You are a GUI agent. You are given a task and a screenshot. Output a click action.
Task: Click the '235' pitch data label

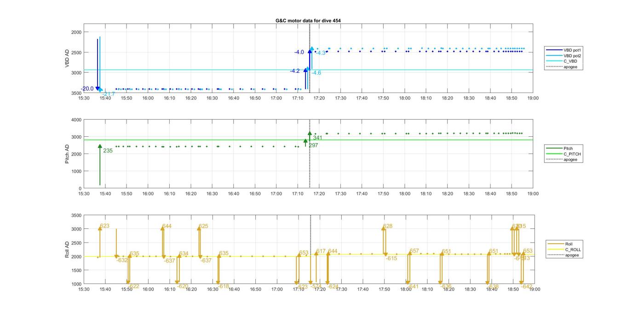108,151
